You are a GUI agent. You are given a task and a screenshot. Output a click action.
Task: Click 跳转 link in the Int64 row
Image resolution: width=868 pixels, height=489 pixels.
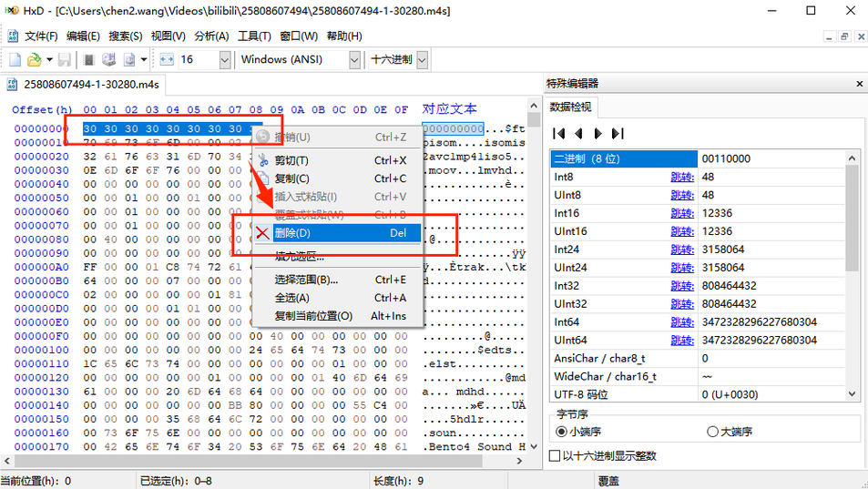pos(682,322)
